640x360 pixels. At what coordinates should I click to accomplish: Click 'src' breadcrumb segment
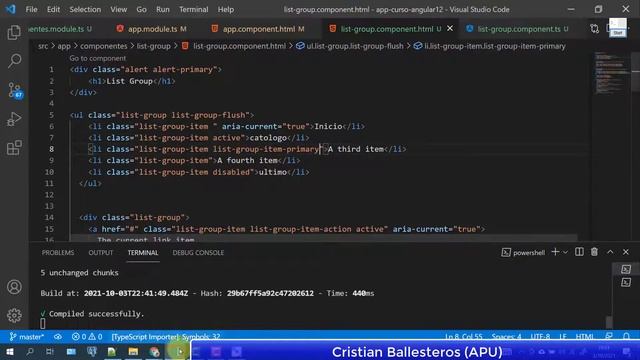coord(43,46)
